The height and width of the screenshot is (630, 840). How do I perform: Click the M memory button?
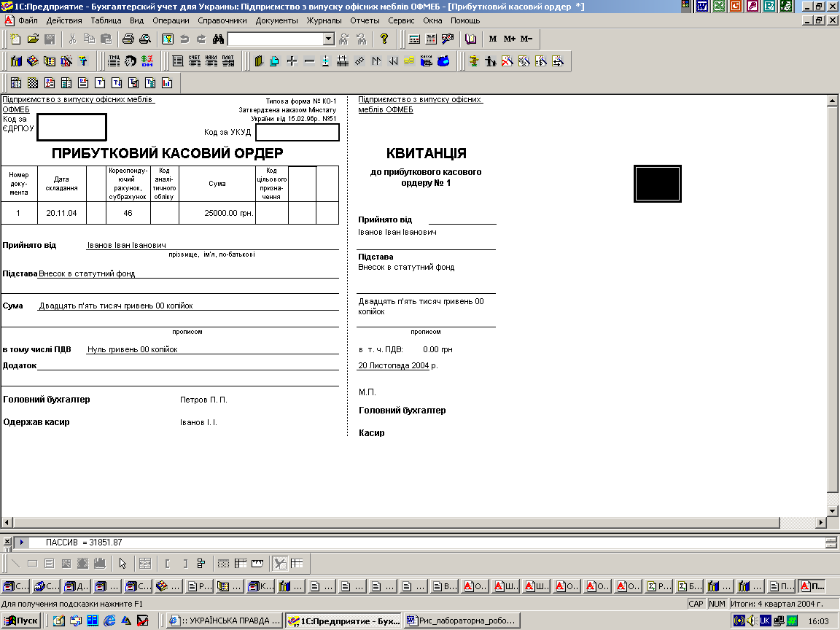coord(493,39)
